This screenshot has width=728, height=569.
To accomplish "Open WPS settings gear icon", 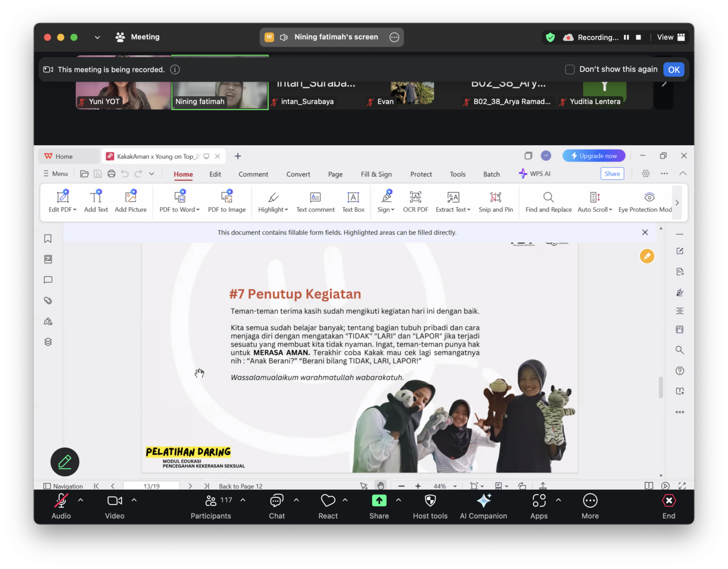I will pos(645,174).
